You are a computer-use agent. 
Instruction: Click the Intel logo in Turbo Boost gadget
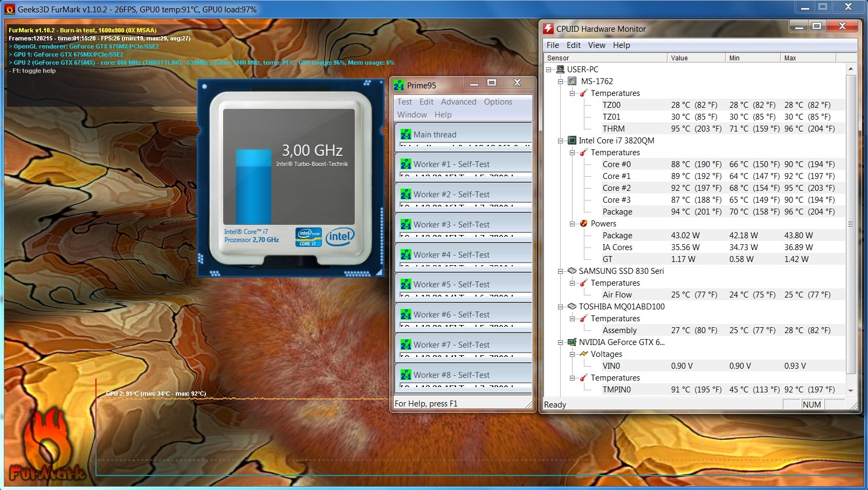click(340, 236)
